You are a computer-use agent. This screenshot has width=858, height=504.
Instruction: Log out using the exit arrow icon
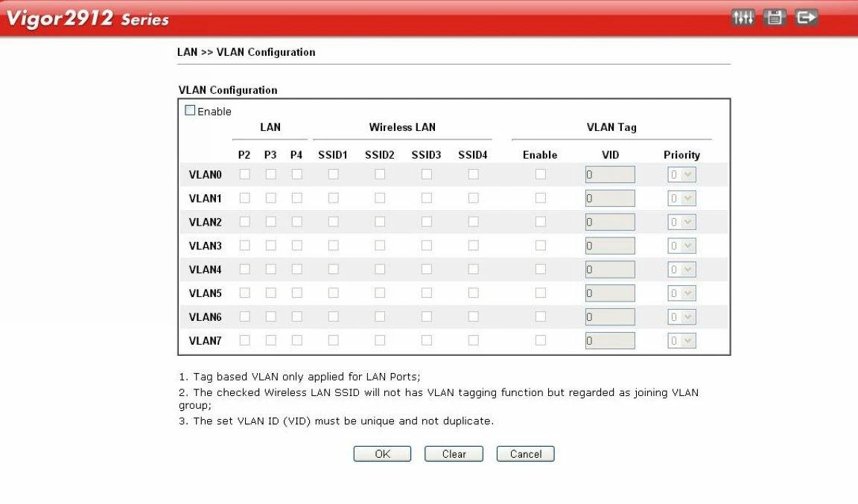pyautogui.click(x=807, y=16)
